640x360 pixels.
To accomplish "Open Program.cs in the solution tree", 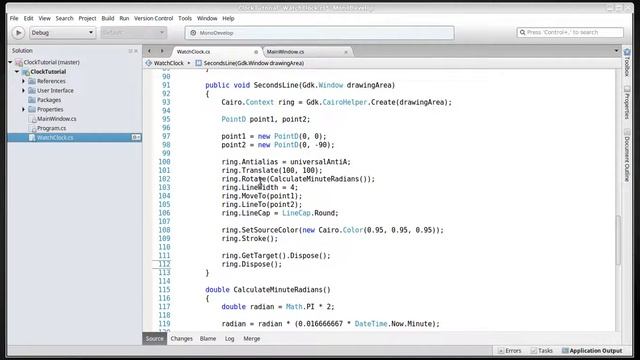I will (51, 128).
